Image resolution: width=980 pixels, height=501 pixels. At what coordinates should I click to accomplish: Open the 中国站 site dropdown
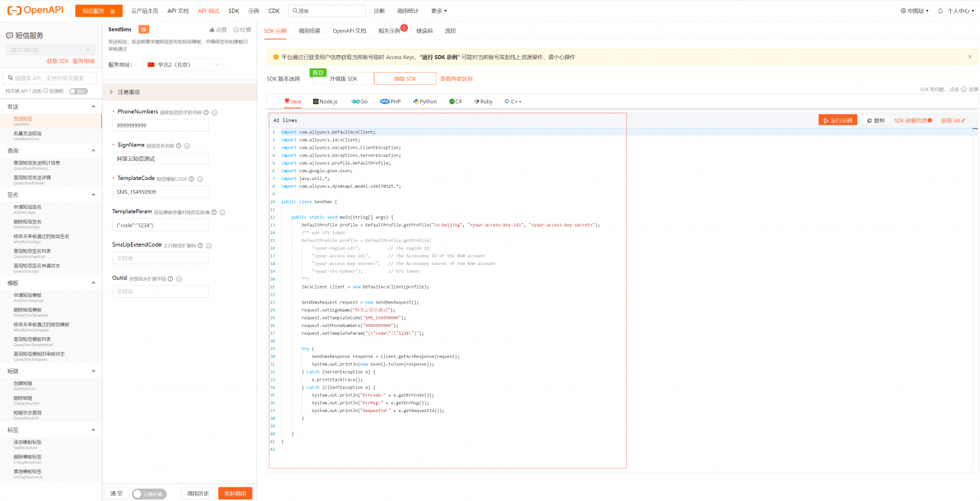pos(913,11)
